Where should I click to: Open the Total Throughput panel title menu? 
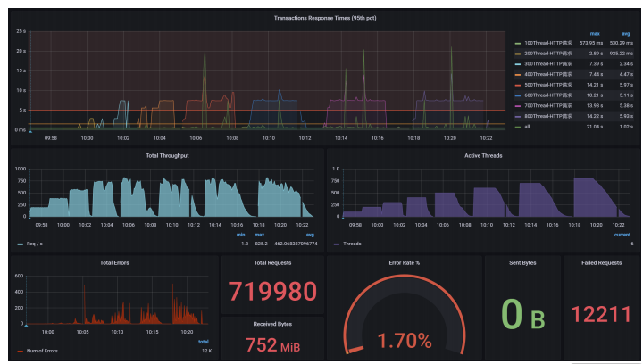click(x=167, y=155)
